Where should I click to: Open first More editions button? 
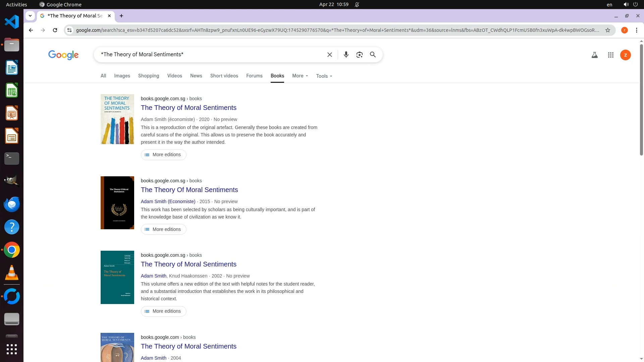[163, 155]
